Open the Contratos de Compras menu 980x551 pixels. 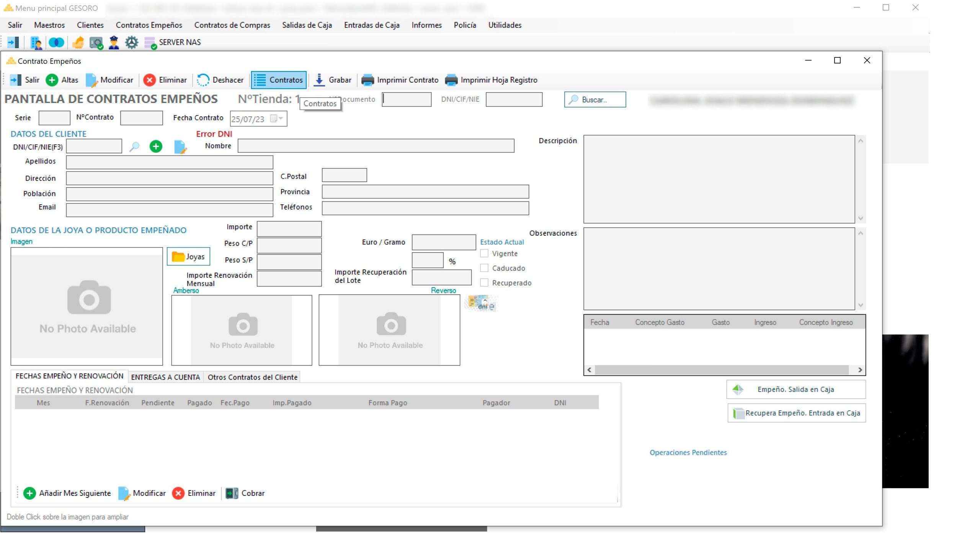[232, 25]
